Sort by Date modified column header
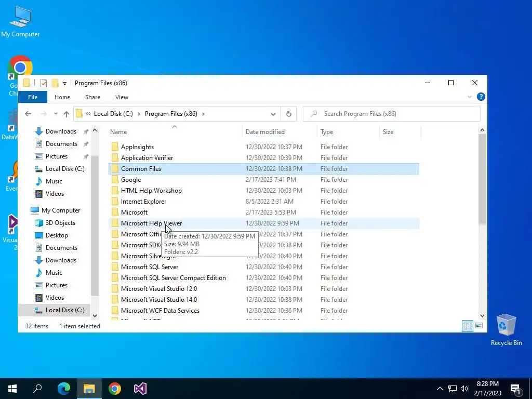The height and width of the screenshot is (399, 532). (280, 132)
